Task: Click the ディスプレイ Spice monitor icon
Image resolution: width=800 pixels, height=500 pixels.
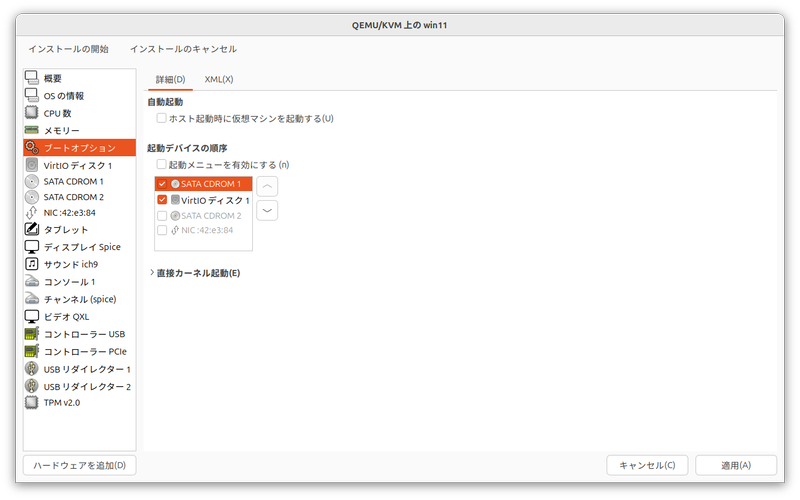Action: point(32,246)
